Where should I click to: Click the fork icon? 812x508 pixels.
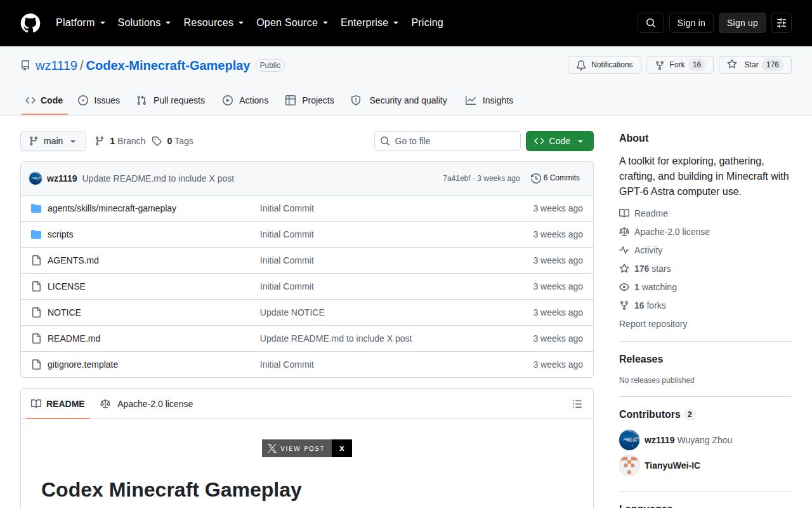[660, 65]
